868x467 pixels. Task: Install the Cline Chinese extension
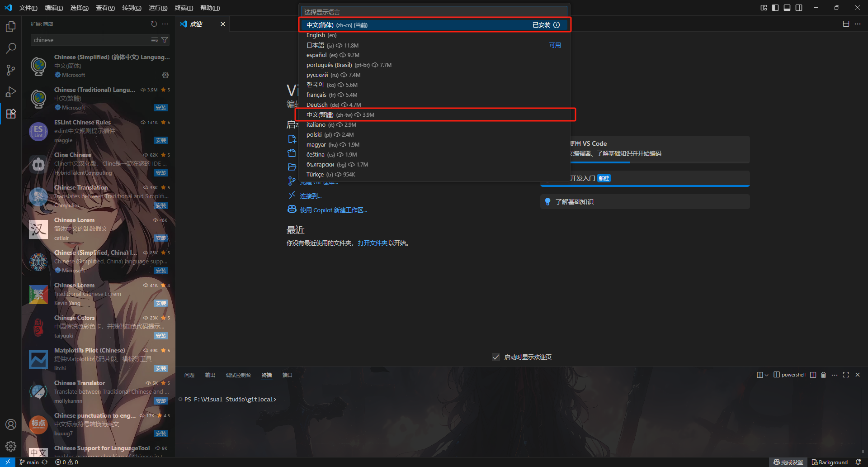161,173
